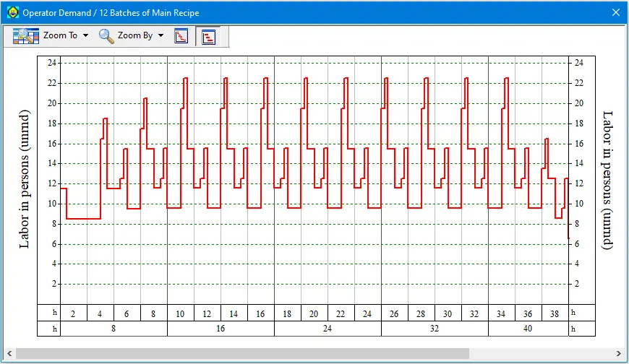Click the 40 block on the lower time scale
The width and height of the screenshot is (629, 364).
coord(528,329)
